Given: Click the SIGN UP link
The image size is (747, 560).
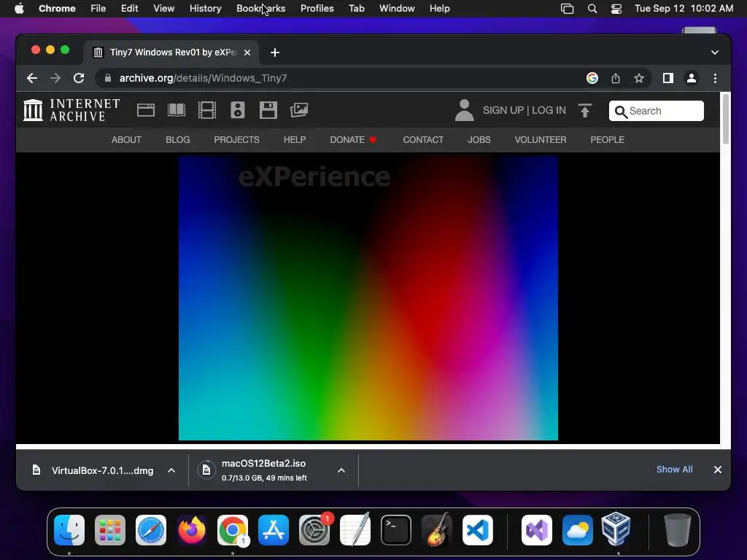Looking at the screenshot, I should 503,111.
